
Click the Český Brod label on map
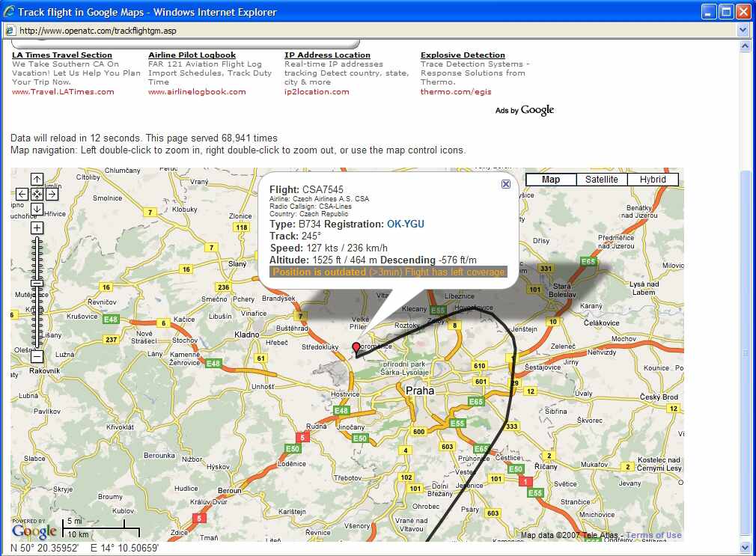coord(659,397)
